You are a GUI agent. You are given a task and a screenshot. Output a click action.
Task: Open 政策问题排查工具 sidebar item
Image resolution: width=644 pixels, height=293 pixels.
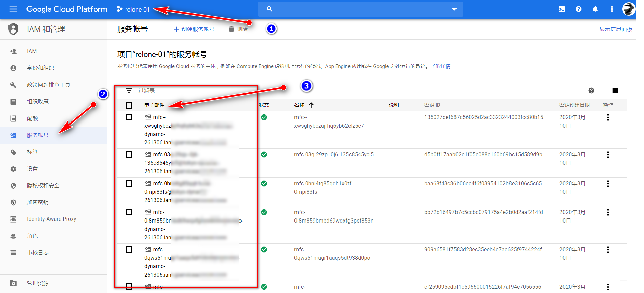[x=54, y=85]
